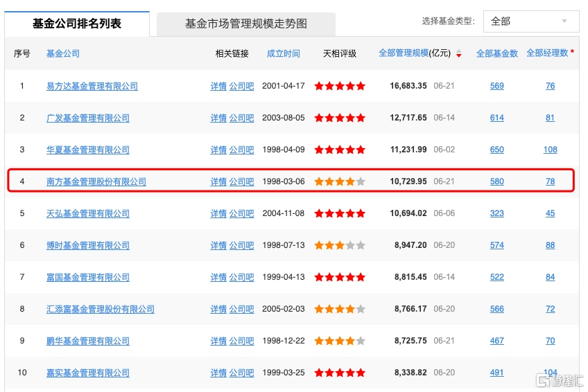Open fund count 614 for 广发基金
The width and height of the screenshot is (588, 392).
click(497, 118)
